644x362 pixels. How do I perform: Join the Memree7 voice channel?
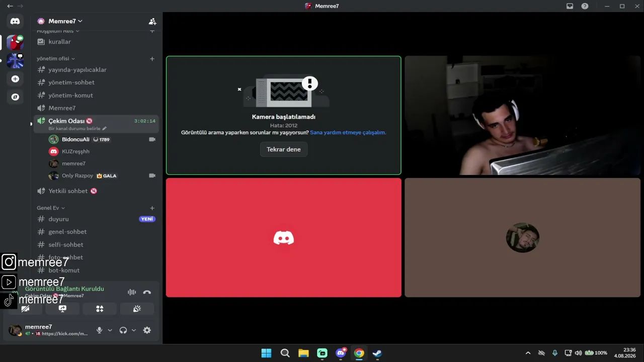[x=96, y=108]
